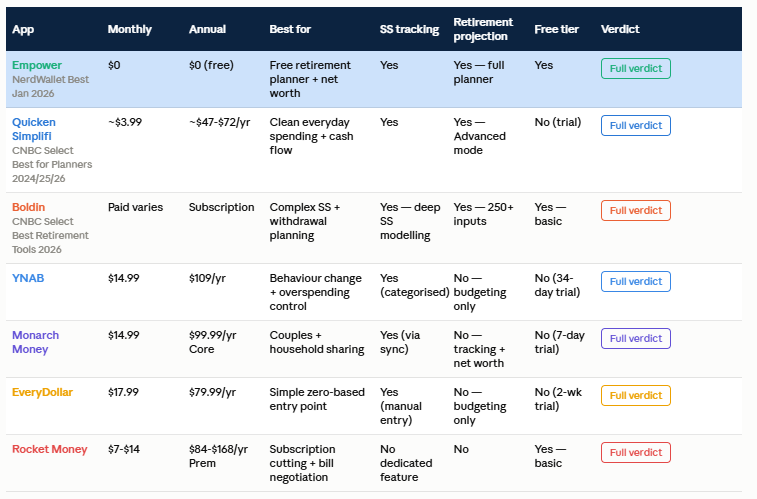Open Rocket Money's Full verdict button

click(635, 452)
